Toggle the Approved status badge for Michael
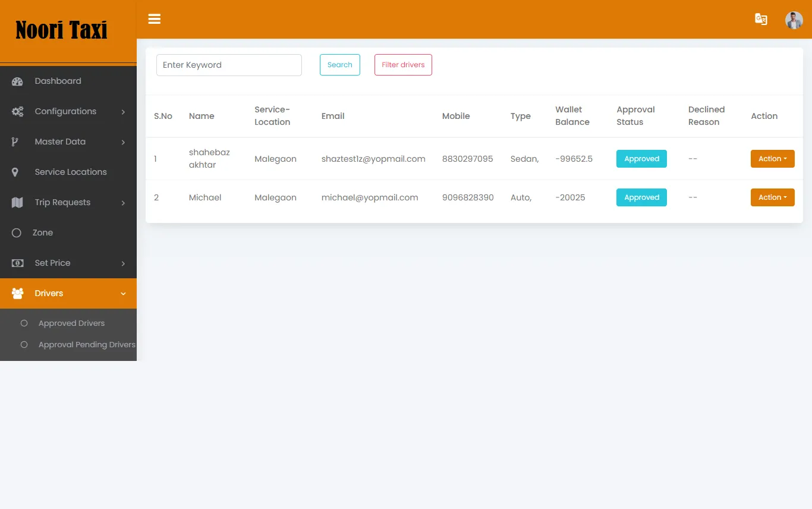 pyautogui.click(x=641, y=197)
